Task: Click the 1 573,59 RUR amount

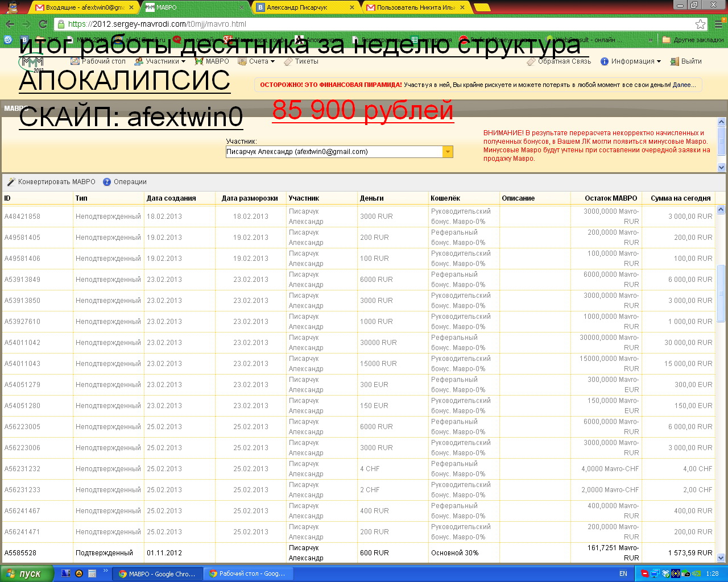Action: [x=690, y=553]
